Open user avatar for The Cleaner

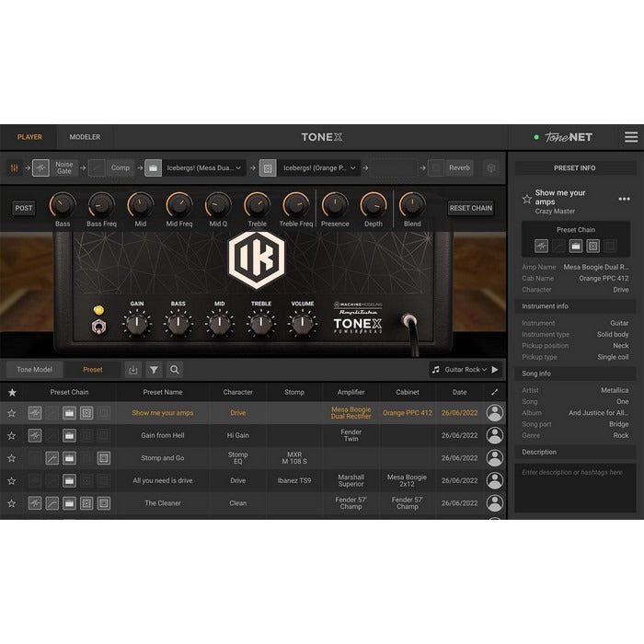tap(495, 503)
